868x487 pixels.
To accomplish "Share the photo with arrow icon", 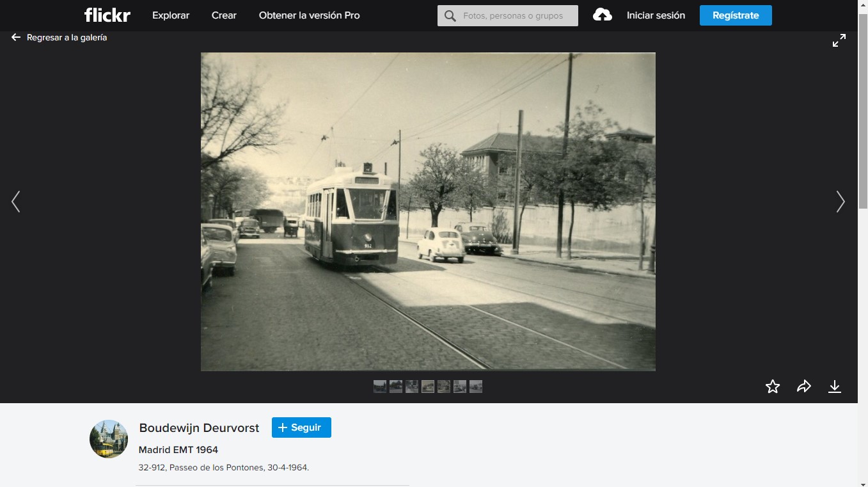I will pos(804,387).
